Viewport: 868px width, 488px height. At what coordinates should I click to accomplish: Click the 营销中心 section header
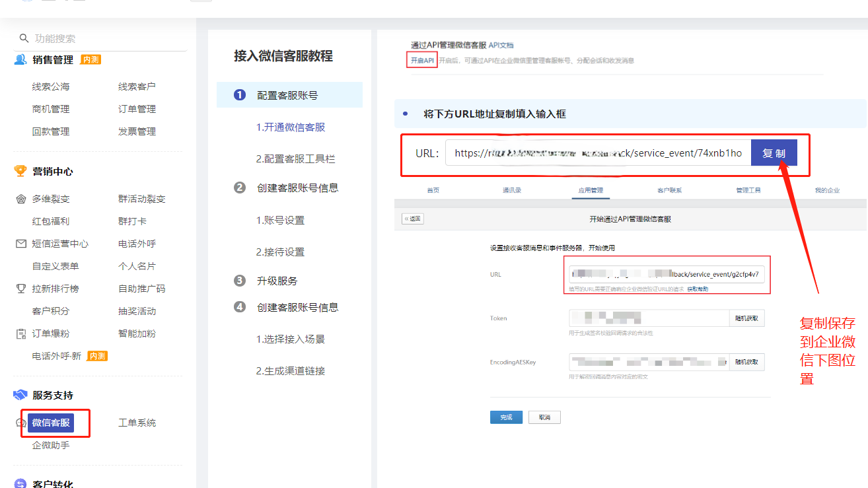(x=53, y=171)
